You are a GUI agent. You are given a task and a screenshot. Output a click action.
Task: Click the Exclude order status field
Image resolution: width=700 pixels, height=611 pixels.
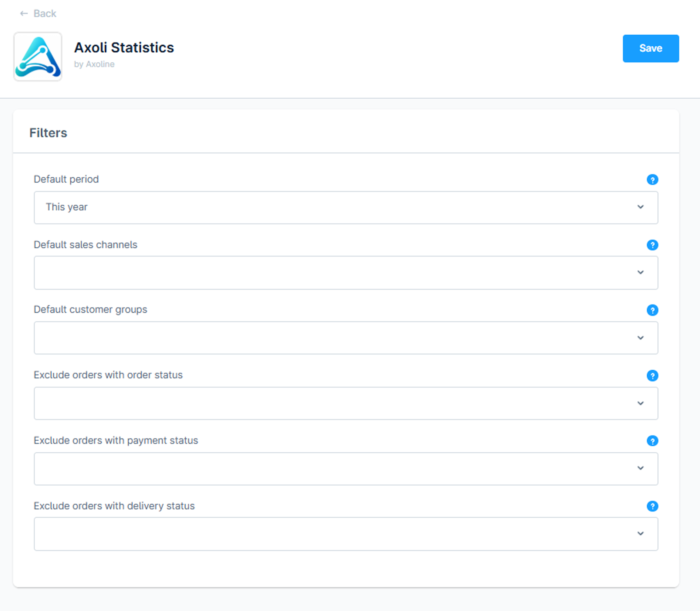(346, 403)
